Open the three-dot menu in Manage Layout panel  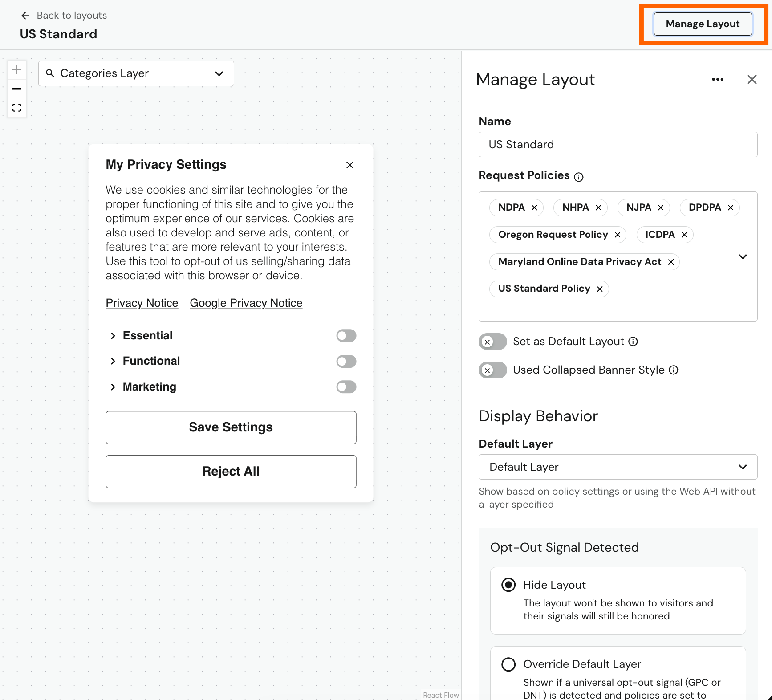pyautogui.click(x=717, y=79)
